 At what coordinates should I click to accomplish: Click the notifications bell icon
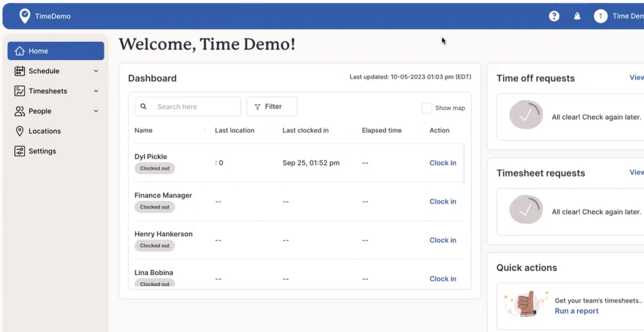pos(577,16)
